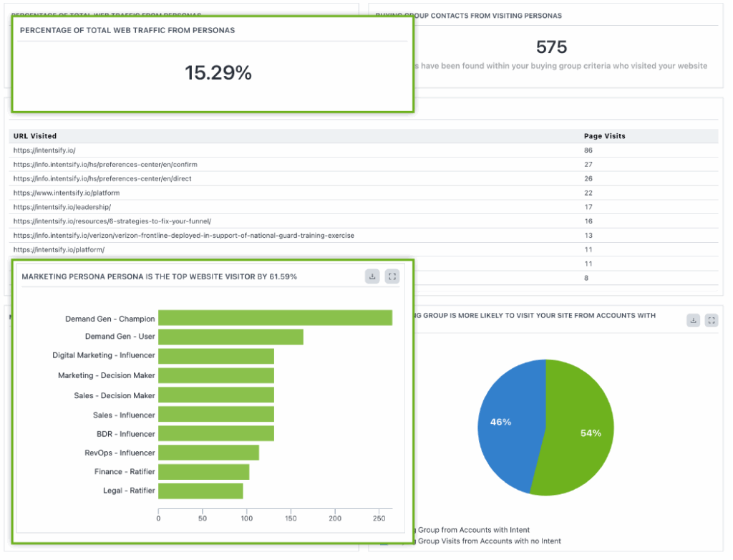This screenshot has width=733, height=560.
Task: Click the 15.29% web traffic value
Action: [218, 73]
